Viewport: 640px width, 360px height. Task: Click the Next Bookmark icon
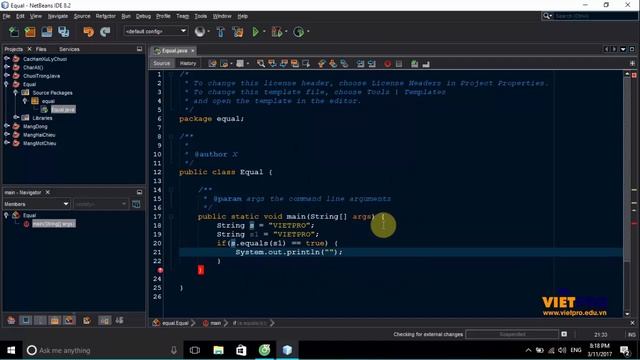333,64
